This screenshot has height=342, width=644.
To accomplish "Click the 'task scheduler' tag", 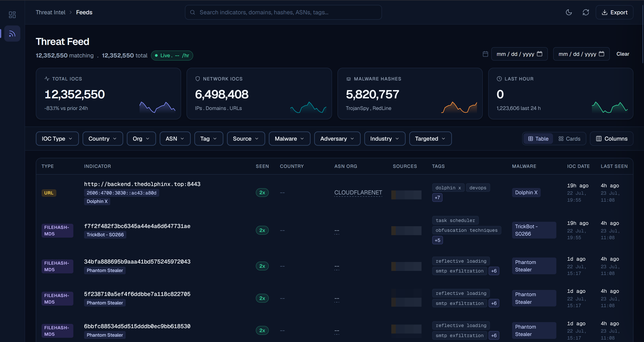I will click(455, 220).
